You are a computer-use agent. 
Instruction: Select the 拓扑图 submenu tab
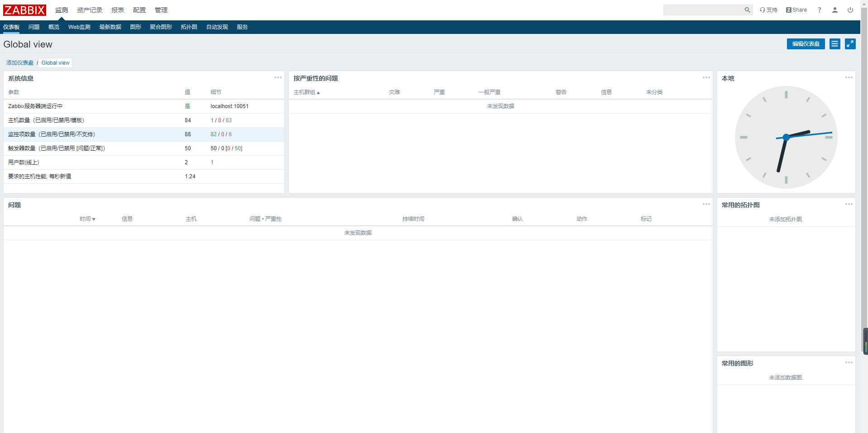(189, 27)
